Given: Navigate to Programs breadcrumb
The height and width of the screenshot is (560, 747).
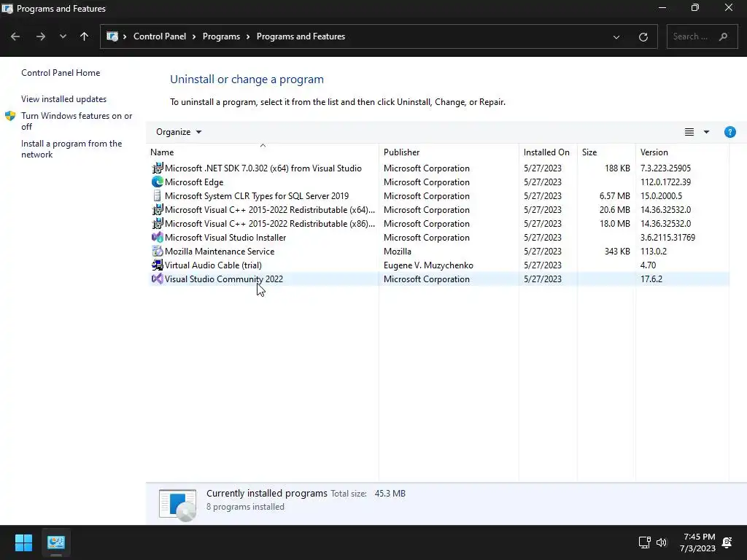Looking at the screenshot, I should point(221,36).
